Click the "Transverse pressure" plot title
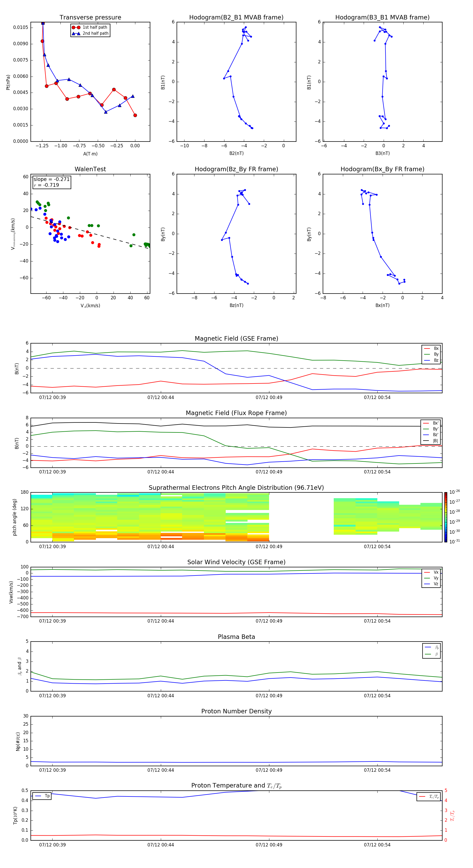This screenshot has width=473, height=868. [90, 18]
